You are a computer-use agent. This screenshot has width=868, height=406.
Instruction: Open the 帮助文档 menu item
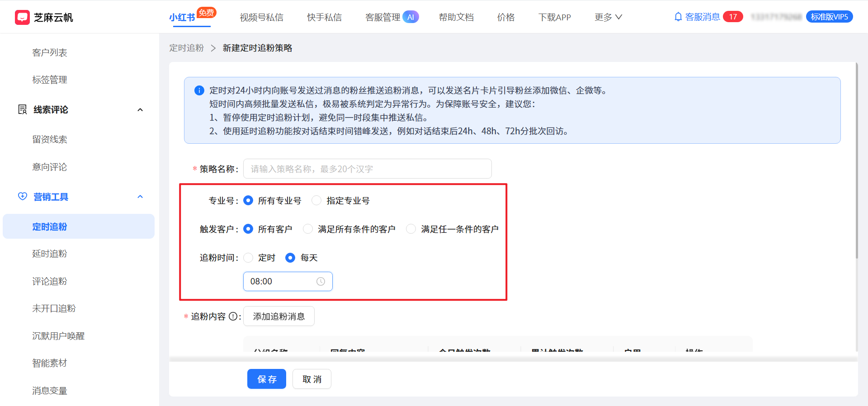pos(456,17)
